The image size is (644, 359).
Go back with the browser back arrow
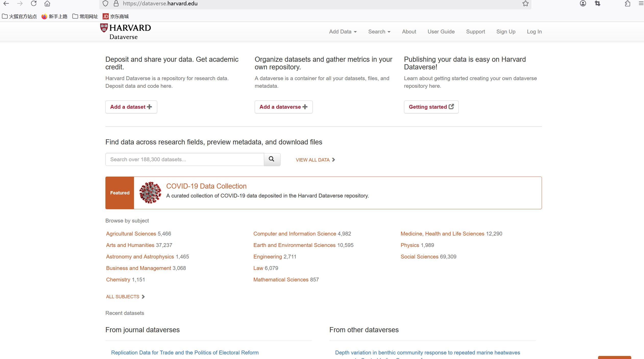[x=6, y=4]
